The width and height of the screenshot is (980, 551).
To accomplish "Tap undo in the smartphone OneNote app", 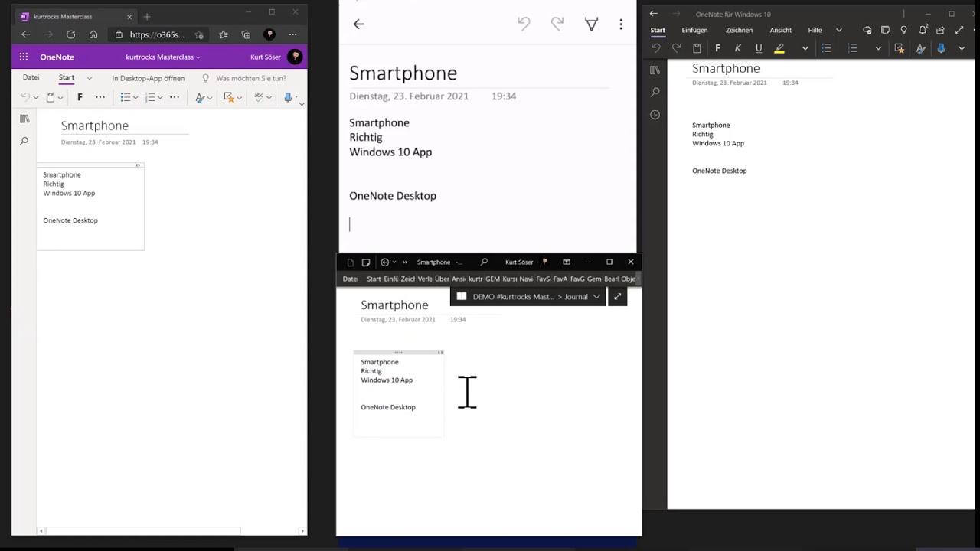I will [x=524, y=24].
